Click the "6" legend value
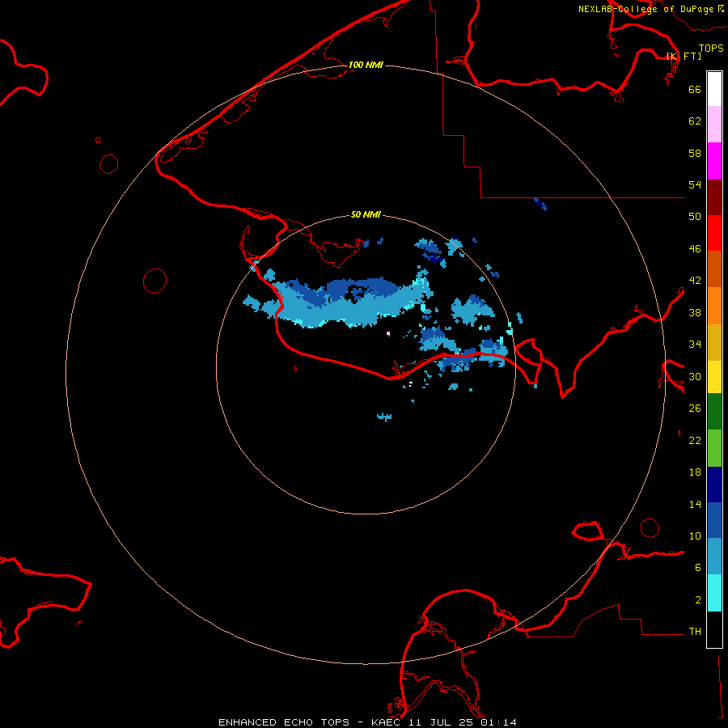728x728 pixels. pos(698,568)
